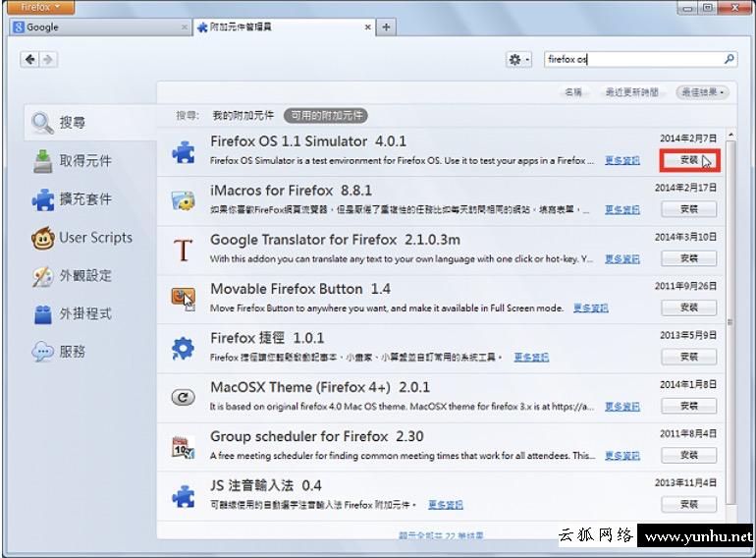Select the Movable Firefox Button 1.4 title

pos(300,289)
